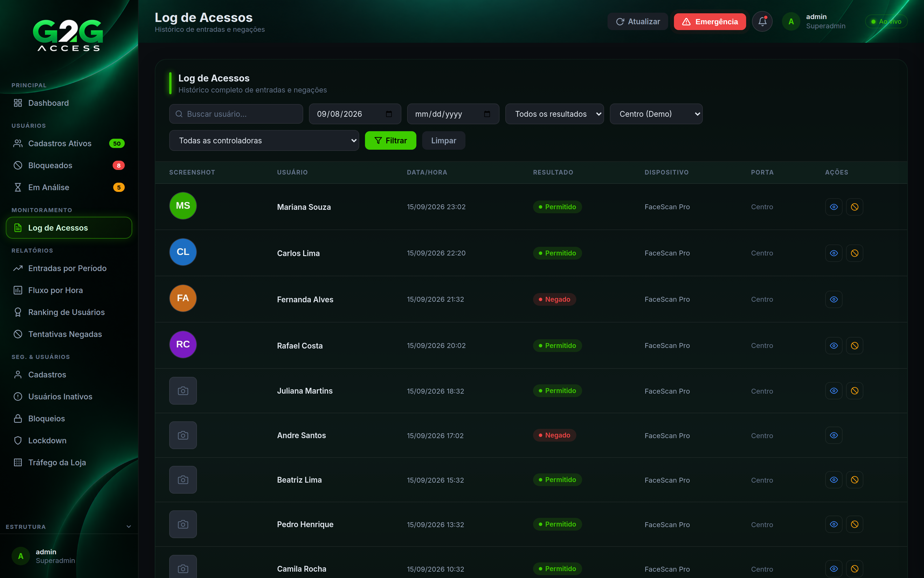Open Usuários Inativos page
This screenshot has height=578, width=924.
[x=69, y=397]
